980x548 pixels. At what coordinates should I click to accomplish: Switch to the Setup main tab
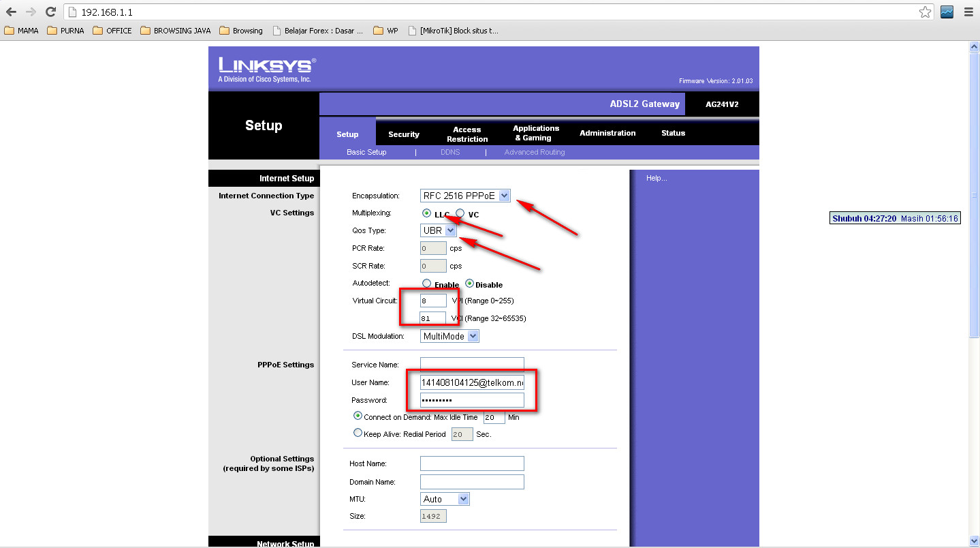pos(347,134)
